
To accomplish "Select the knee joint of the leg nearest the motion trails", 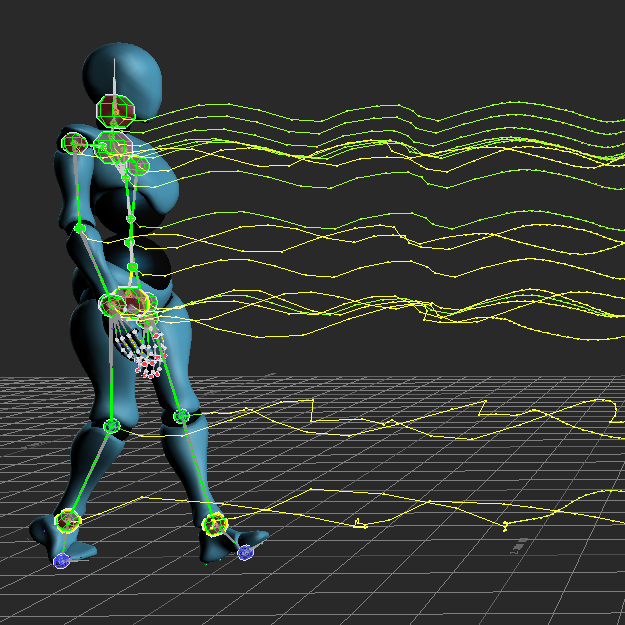I will click(182, 417).
